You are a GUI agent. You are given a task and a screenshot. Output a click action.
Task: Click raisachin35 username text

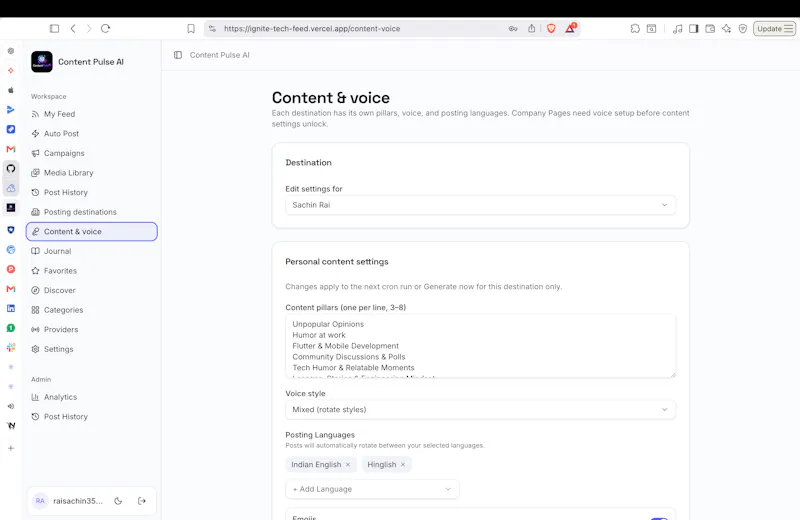click(x=78, y=501)
